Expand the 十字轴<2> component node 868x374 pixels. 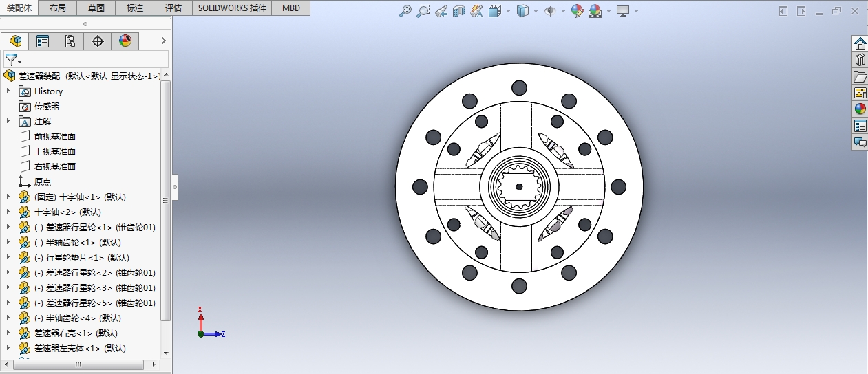8,212
